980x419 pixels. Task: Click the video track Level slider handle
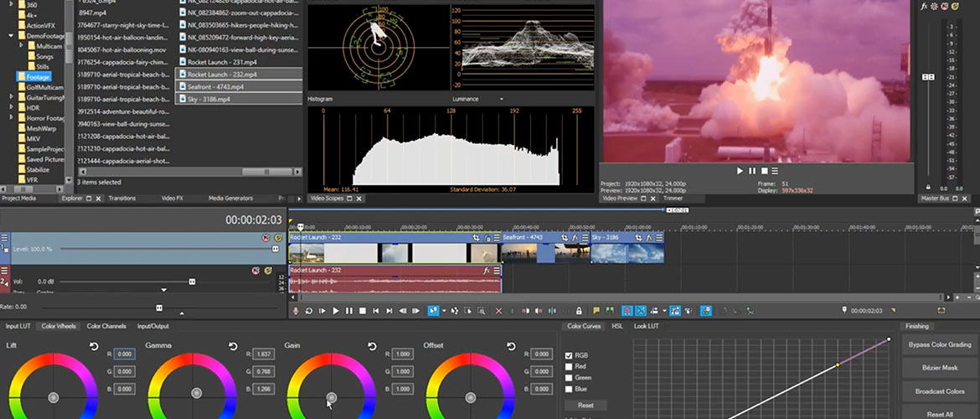(275, 249)
